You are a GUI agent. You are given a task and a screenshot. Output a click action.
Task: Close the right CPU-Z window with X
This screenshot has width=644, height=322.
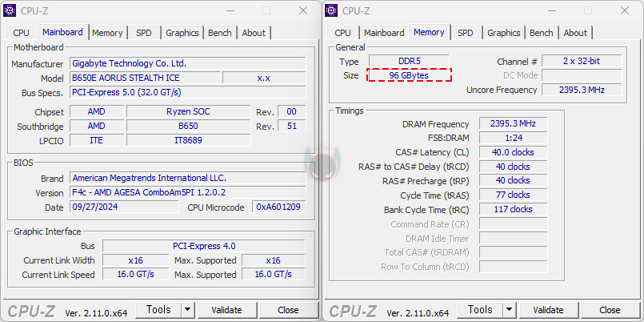pos(625,10)
